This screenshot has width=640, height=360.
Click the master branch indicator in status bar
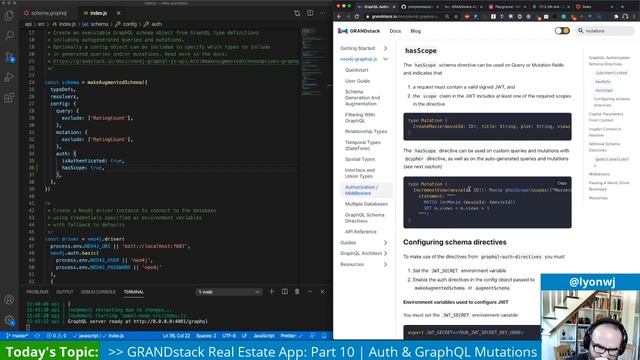point(17,336)
